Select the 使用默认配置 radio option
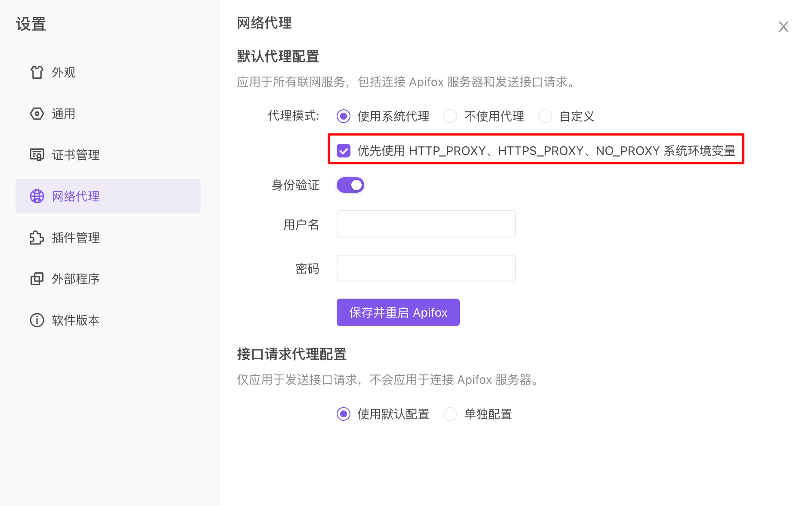The width and height of the screenshot is (812, 506). point(344,414)
